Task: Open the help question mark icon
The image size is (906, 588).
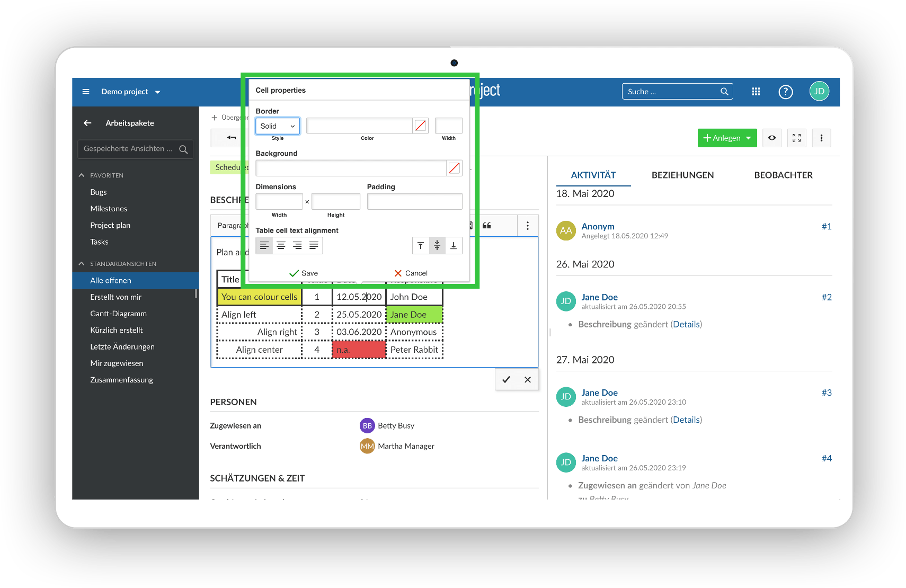Action: pos(785,92)
